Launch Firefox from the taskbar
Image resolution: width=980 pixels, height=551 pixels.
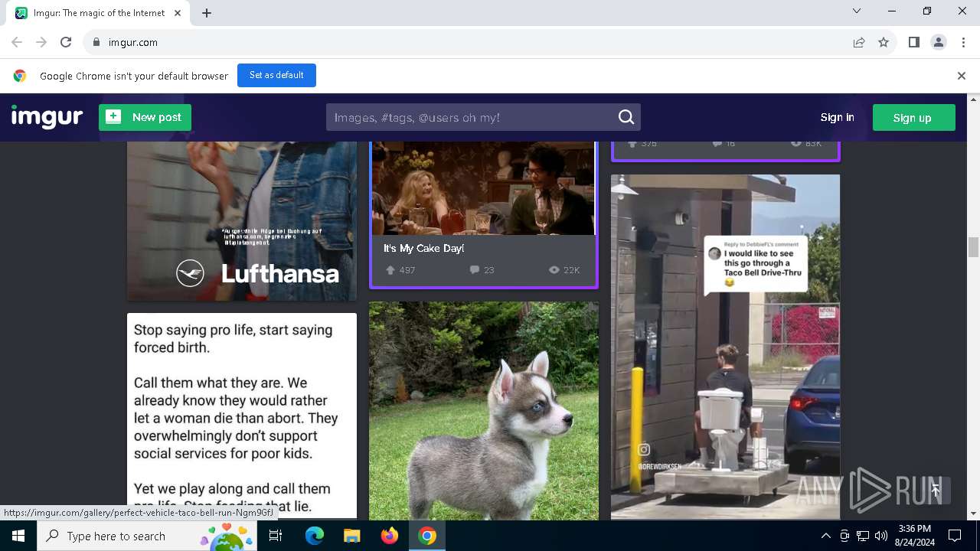click(x=390, y=536)
